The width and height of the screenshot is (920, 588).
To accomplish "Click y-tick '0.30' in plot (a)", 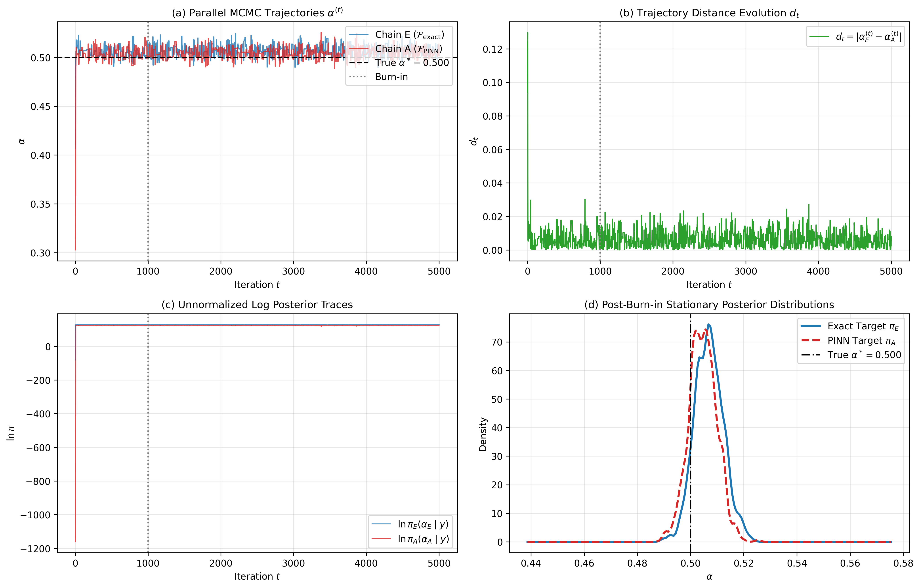I will [40, 253].
